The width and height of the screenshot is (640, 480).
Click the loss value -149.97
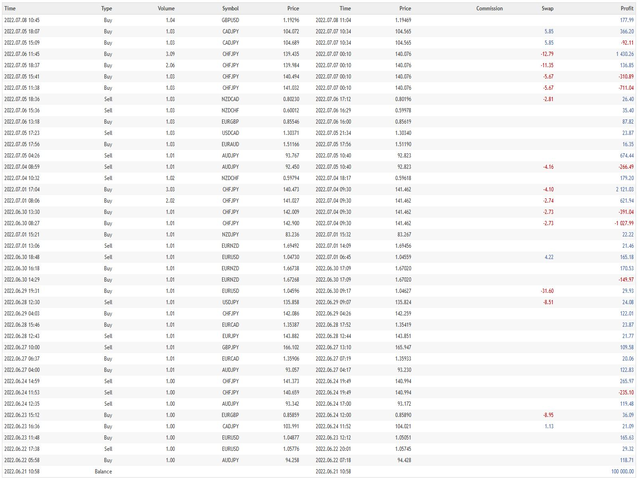coord(627,280)
